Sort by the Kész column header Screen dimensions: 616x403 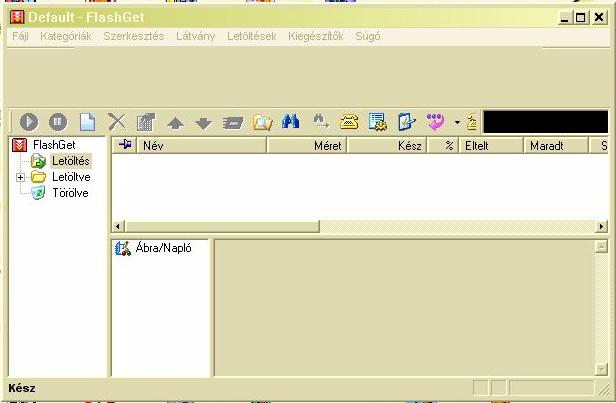pyautogui.click(x=387, y=145)
